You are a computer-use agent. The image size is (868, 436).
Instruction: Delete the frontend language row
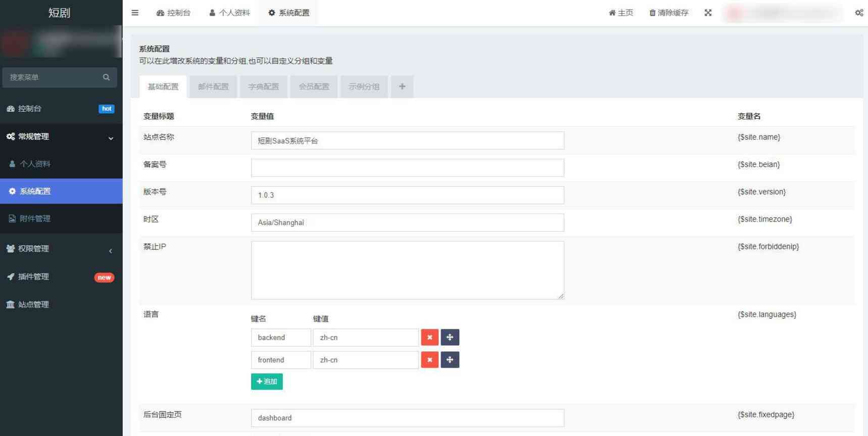pyautogui.click(x=429, y=360)
